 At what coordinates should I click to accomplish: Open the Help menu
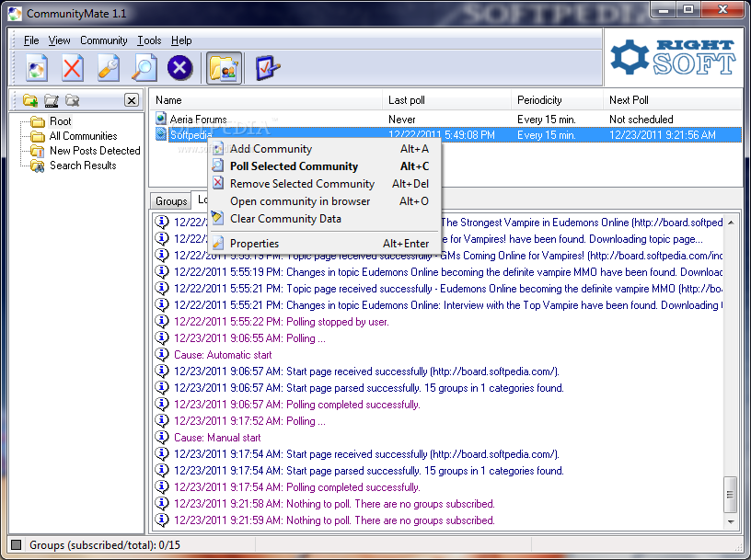tap(181, 40)
